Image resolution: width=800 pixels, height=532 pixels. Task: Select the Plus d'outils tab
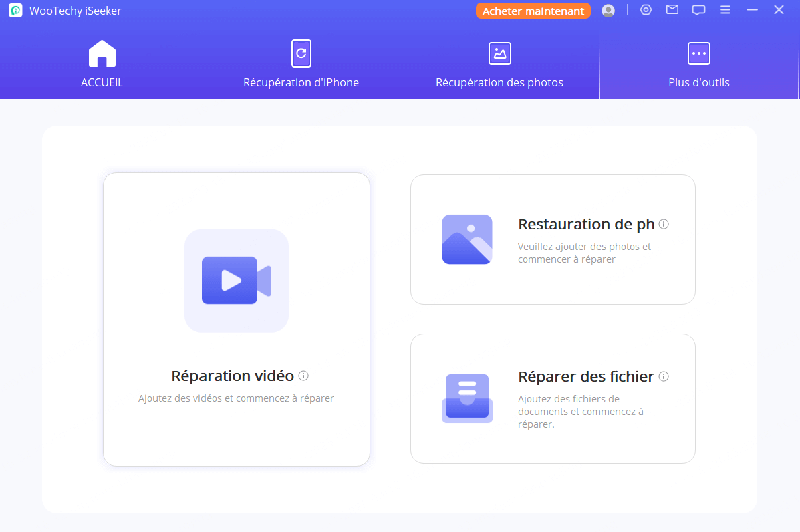pos(698,65)
